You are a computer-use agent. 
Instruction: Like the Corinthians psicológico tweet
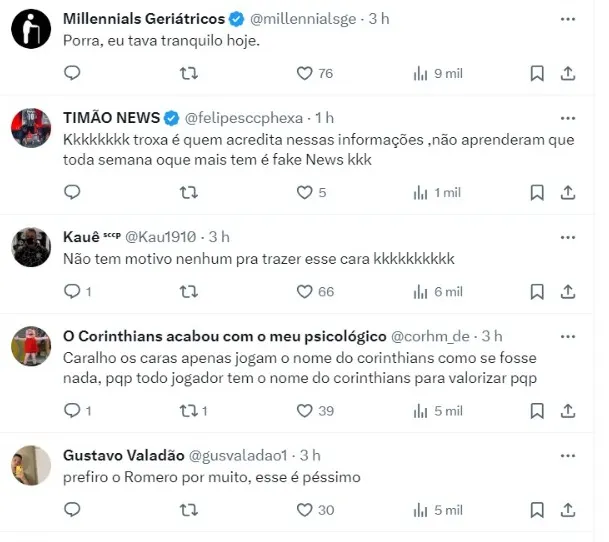click(x=305, y=410)
